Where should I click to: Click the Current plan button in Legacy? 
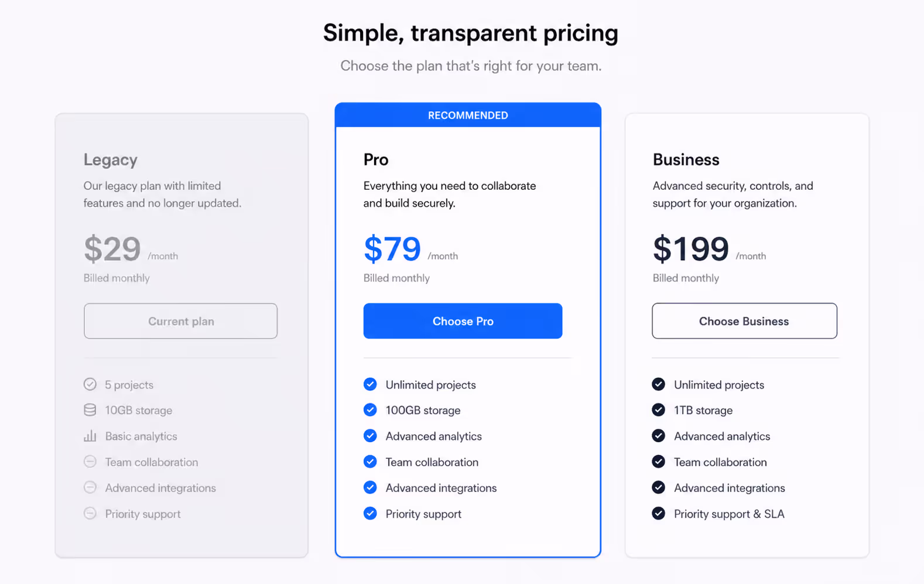coord(180,321)
